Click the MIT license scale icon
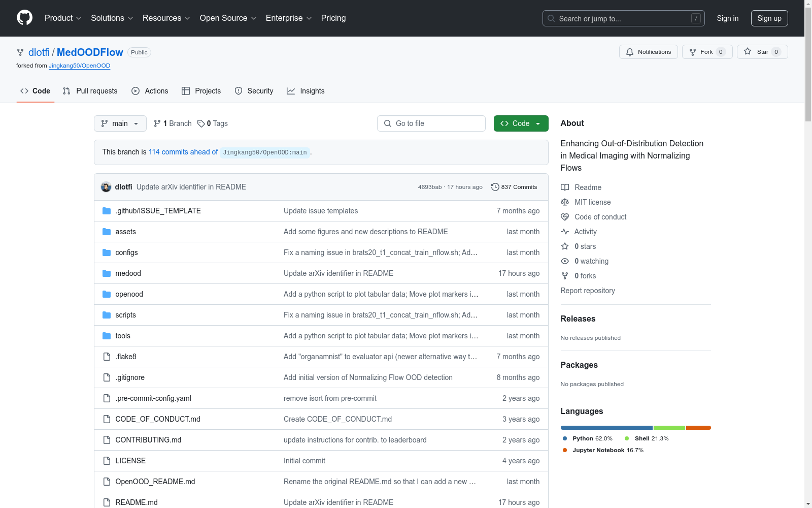812x508 pixels. [565, 202]
